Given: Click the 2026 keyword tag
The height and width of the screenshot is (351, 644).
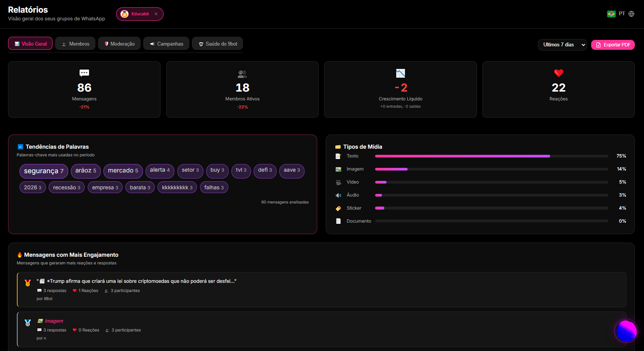Looking at the screenshot, I should [x=33, y=187].
